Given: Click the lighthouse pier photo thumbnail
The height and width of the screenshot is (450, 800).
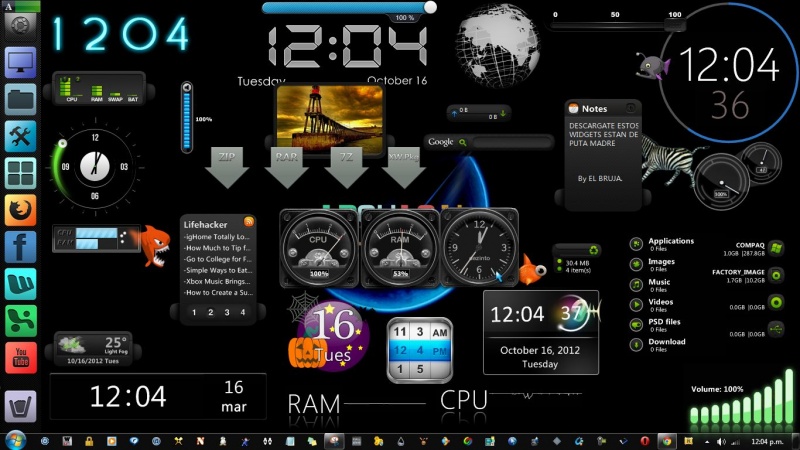Looking at the screenshot, I should [x=330, y=118].
